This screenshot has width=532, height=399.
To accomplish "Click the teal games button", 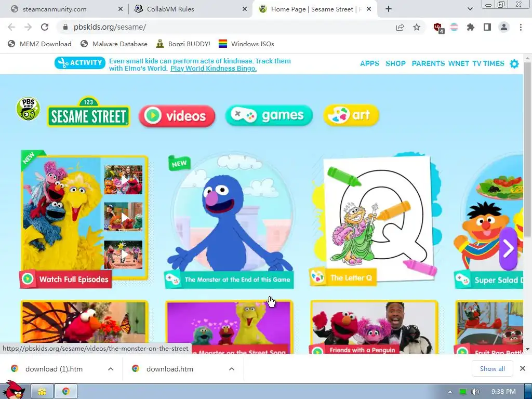I will [x=269, y=115].
